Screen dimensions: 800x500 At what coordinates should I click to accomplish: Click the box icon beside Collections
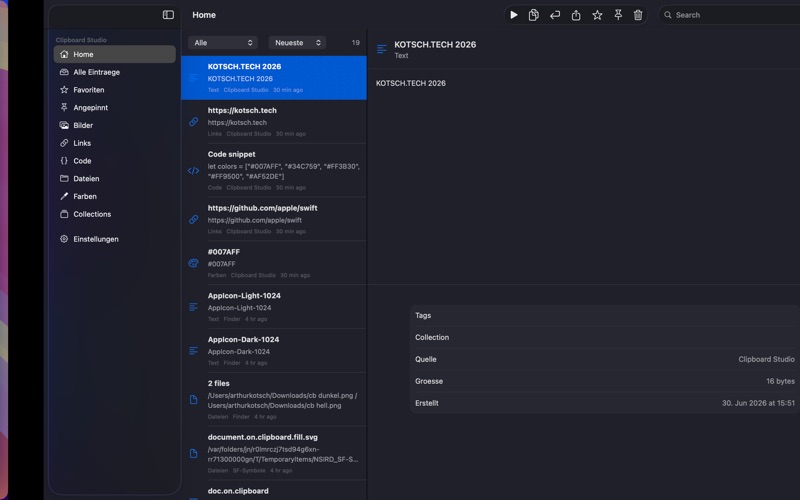64,214
